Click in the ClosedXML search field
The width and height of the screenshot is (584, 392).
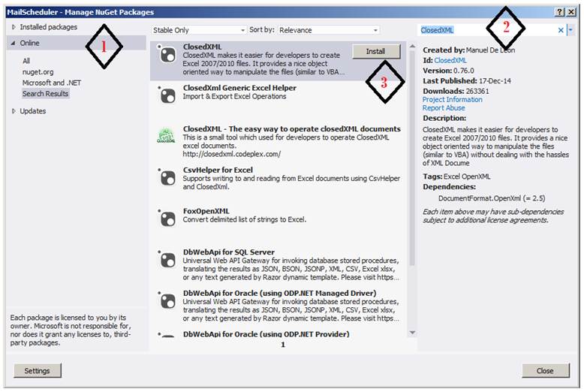[487, 30]
